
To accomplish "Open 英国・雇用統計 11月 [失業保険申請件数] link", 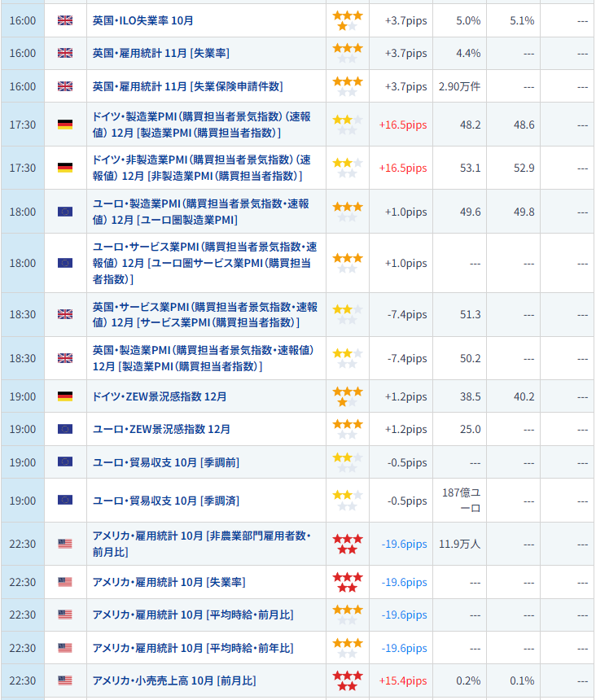I will click(x=187, y=86).
